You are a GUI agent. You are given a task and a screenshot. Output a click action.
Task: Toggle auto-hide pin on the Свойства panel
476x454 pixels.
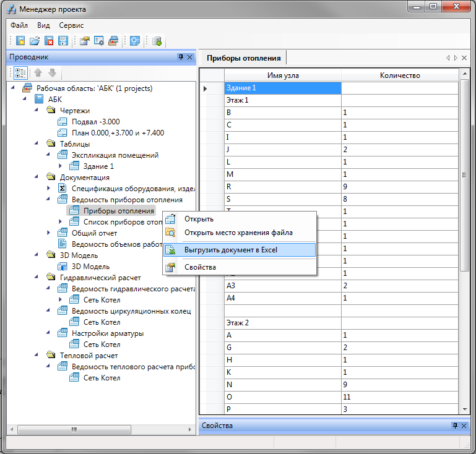(455, 426)
